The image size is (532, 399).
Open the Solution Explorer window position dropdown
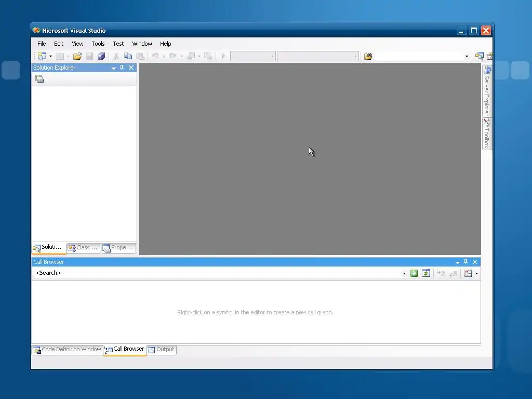click(x=114, y=68)
